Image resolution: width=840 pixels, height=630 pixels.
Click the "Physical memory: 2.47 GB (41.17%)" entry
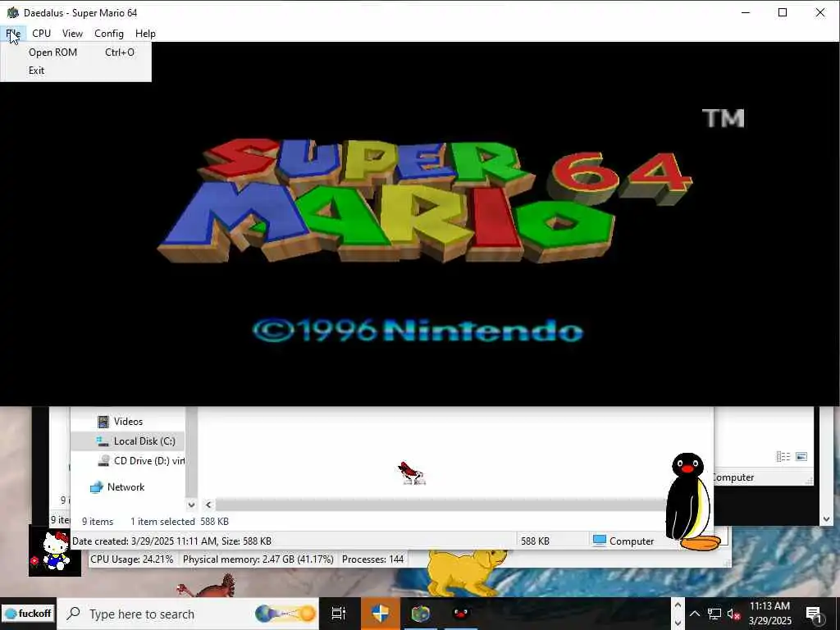point(258,559)
